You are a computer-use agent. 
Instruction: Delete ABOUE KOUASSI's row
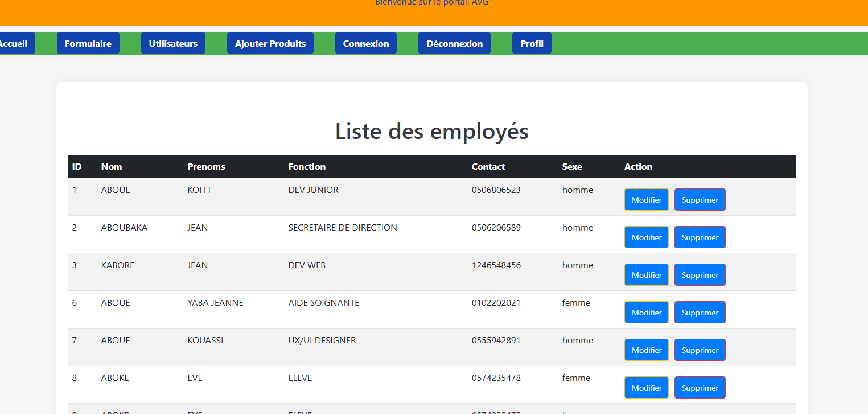coord(700,350)
